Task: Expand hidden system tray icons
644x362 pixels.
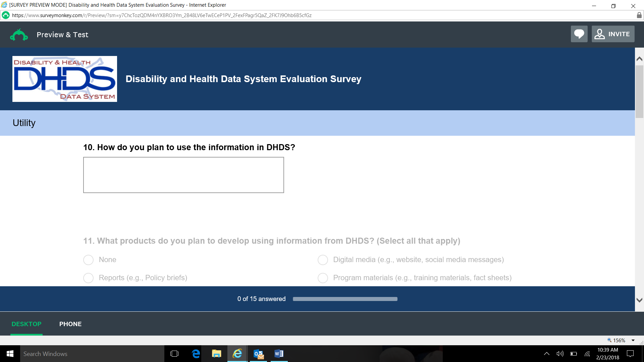Action: tap(546, 354)
